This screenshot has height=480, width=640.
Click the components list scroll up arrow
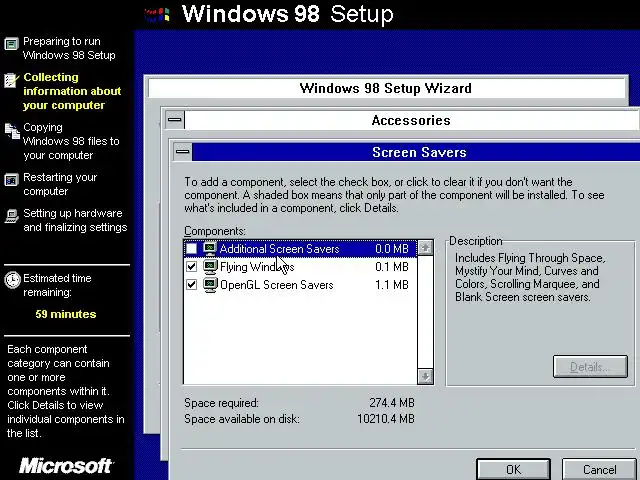tap(425, 248)
